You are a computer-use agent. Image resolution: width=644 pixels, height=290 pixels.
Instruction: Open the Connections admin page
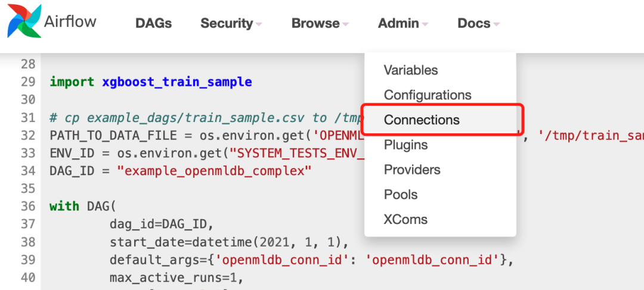click(422, 120)
